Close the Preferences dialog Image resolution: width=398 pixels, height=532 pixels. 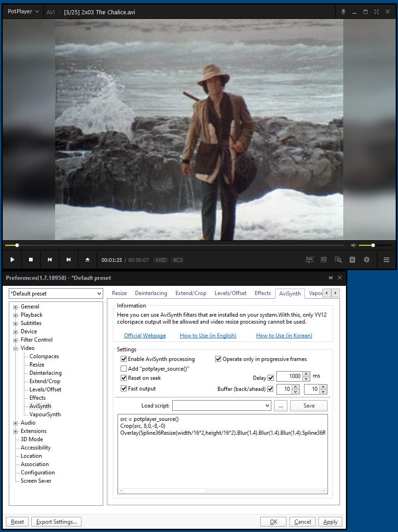339,278
